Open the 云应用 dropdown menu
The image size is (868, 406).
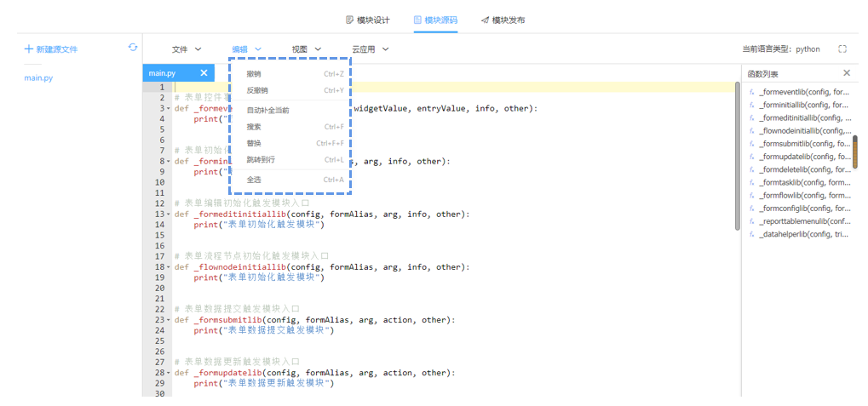tap(371, 49)
